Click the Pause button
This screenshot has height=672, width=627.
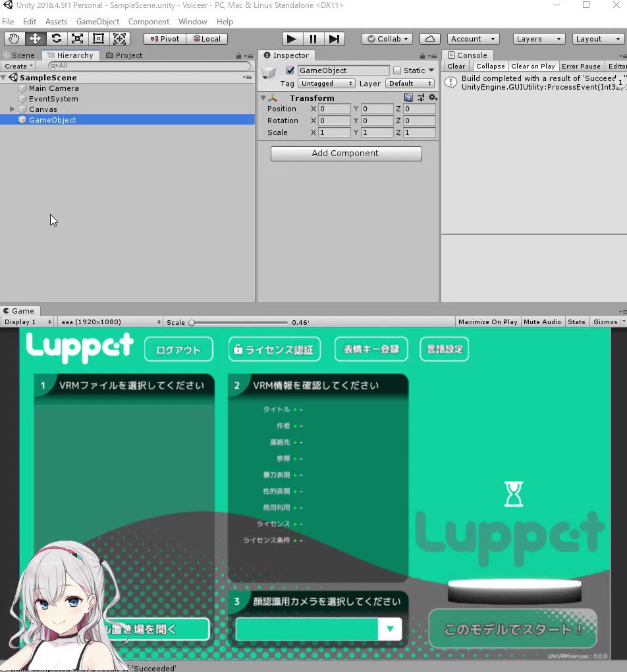click(313, 39)
